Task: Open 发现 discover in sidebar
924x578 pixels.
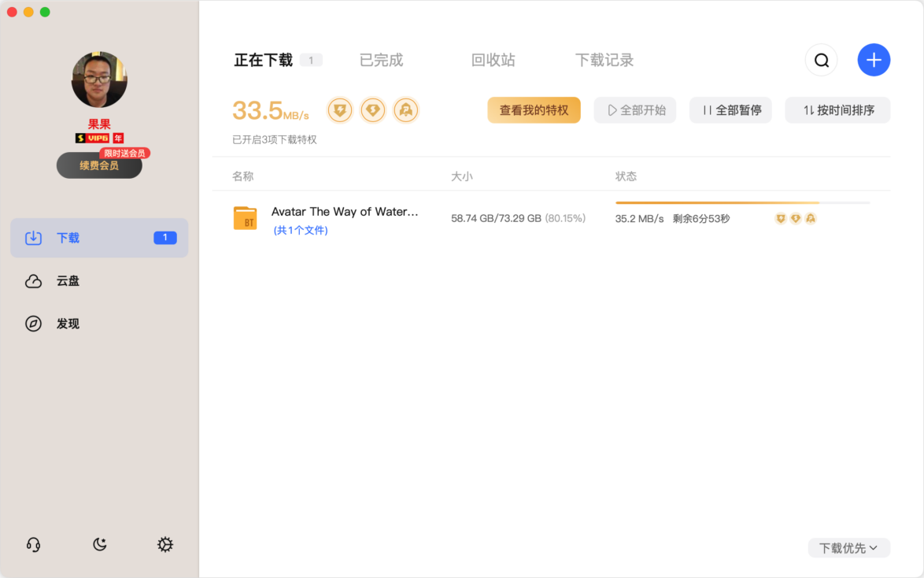Action: tap(99, 324)
